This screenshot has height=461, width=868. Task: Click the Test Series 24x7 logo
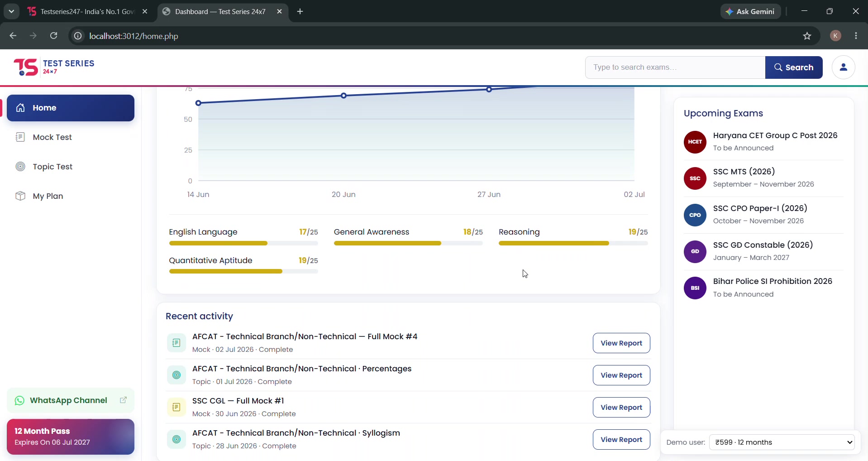coord(54,67)
